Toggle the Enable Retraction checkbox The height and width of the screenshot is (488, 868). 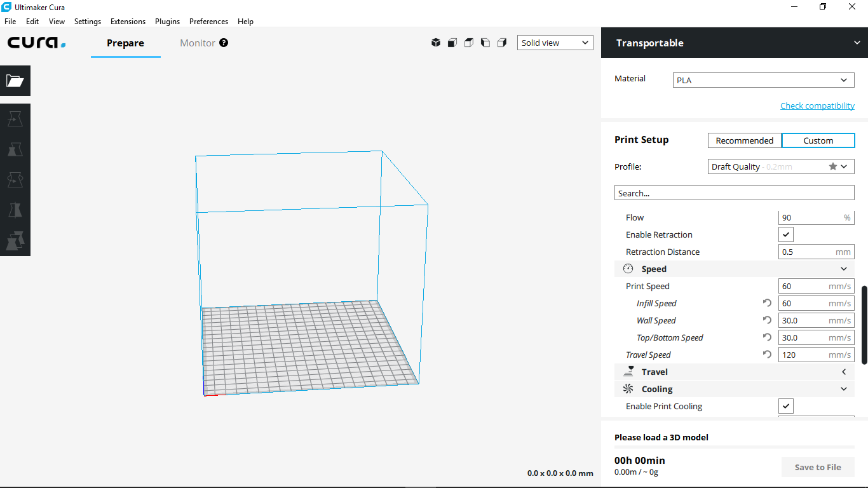point(786,234)
